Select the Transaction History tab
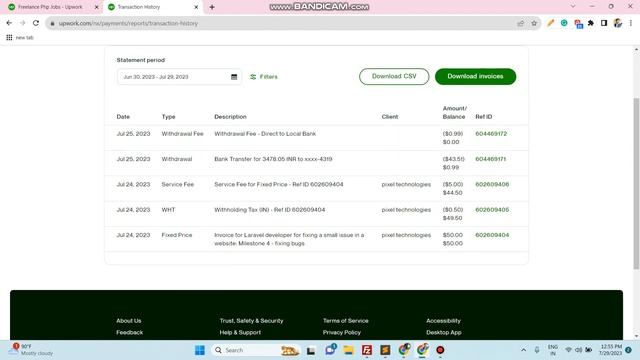Viewport: 640px width, 360px height. pos(153,7)
